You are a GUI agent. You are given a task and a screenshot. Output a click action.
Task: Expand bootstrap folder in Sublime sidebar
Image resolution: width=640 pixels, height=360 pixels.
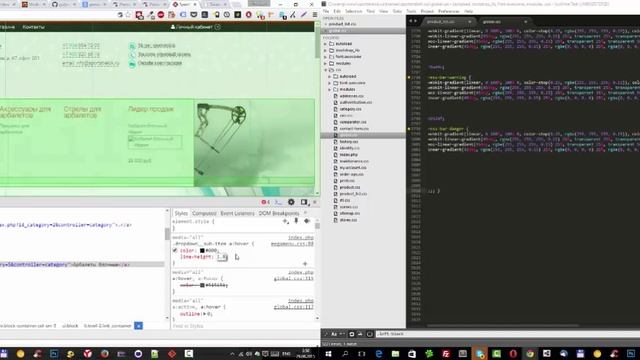pyautogui.click(x=325, y=50)
